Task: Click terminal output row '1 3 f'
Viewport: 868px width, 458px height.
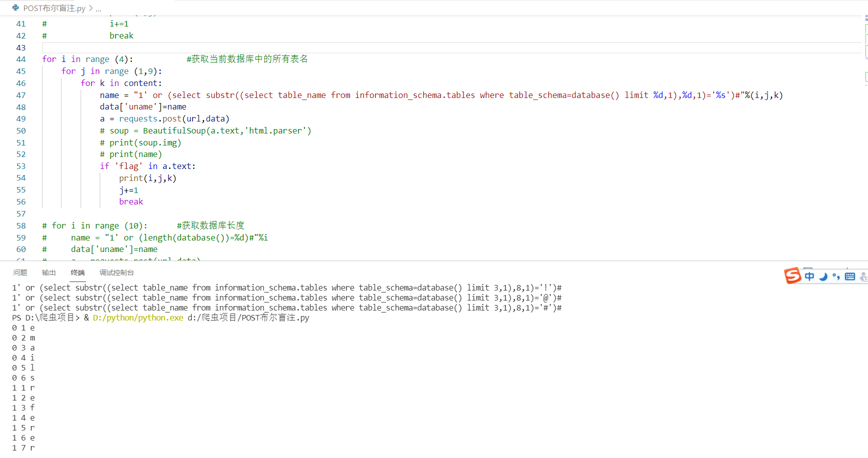Action: pos(24,408)
